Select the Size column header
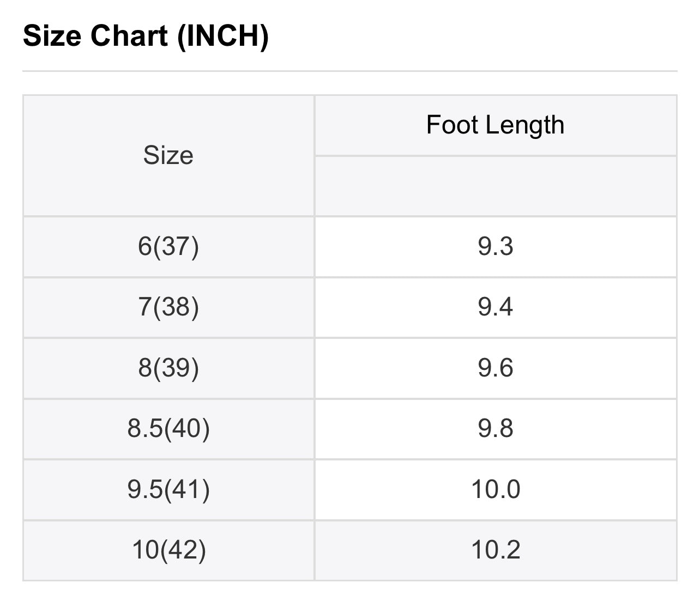The width and height of the screenshot is (700, 601). (x=168, y=156)
